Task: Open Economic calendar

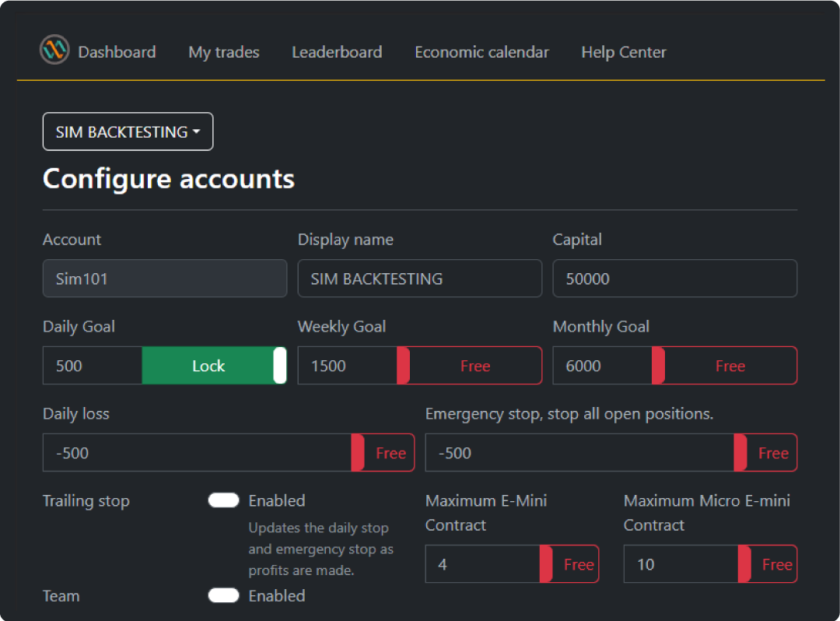Action: point(481,52)
